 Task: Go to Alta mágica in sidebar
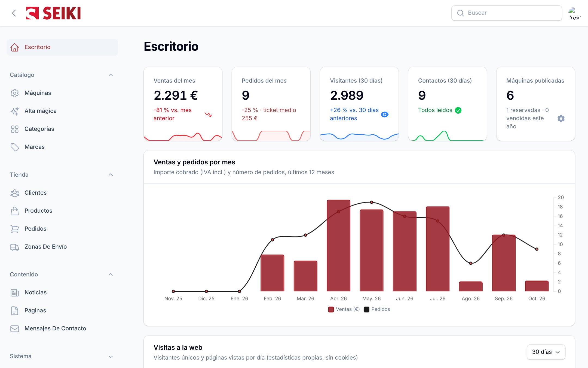click(x=62, y=111)
